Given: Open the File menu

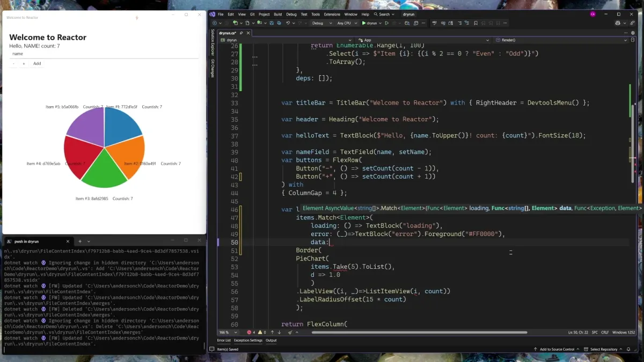Looking at the screenshot, I should coord(221,14).
